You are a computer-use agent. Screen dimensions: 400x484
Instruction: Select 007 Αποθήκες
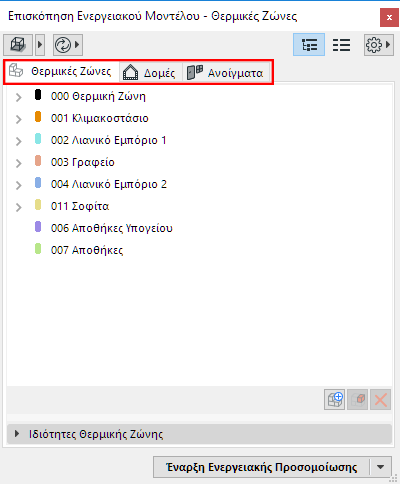(87, 250)
